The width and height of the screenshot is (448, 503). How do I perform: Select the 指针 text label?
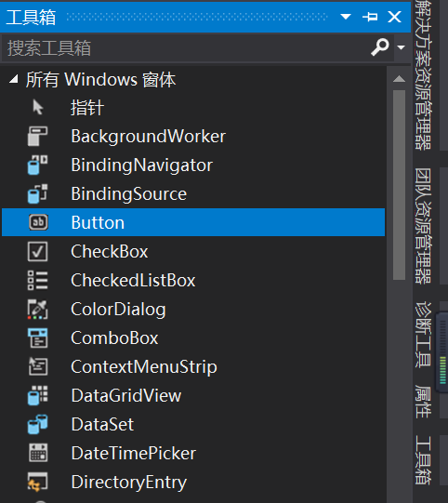pos(87,108)
